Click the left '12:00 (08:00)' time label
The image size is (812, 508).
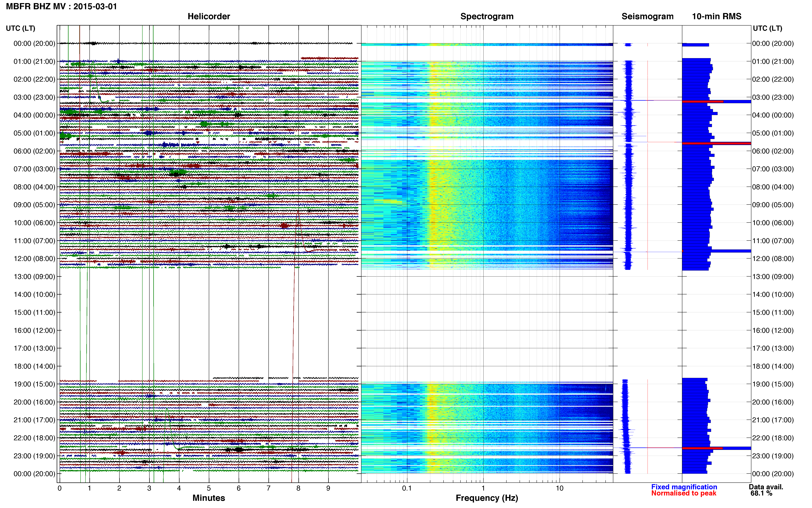[34, 259]
